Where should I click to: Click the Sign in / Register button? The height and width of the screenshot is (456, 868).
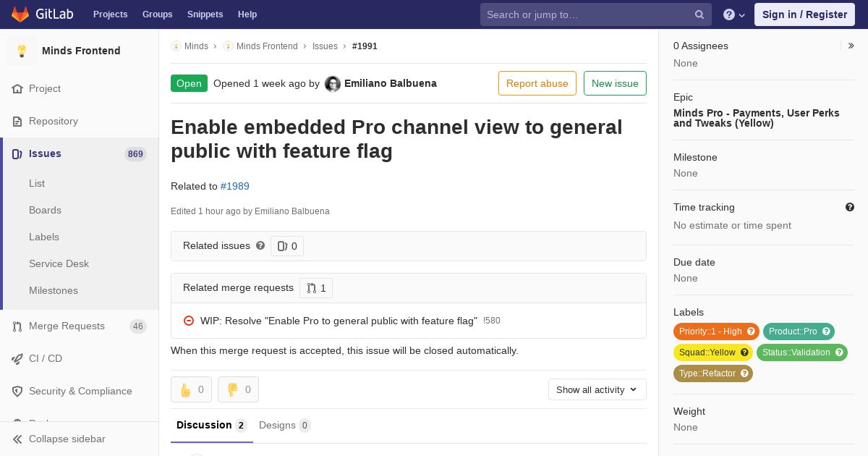[x=804, y=14]
